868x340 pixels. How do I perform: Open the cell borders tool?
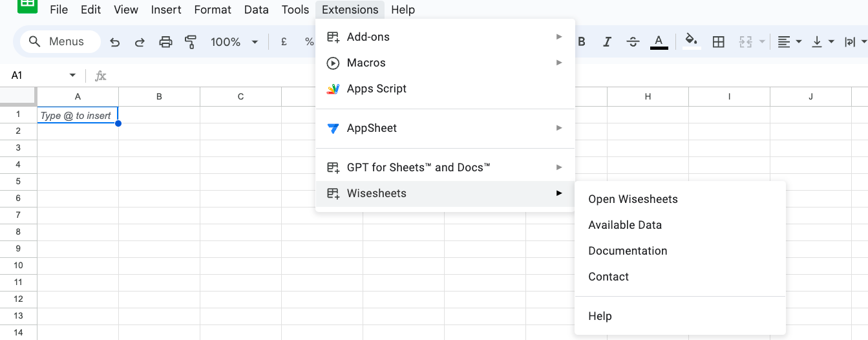(x=718, y=42)
